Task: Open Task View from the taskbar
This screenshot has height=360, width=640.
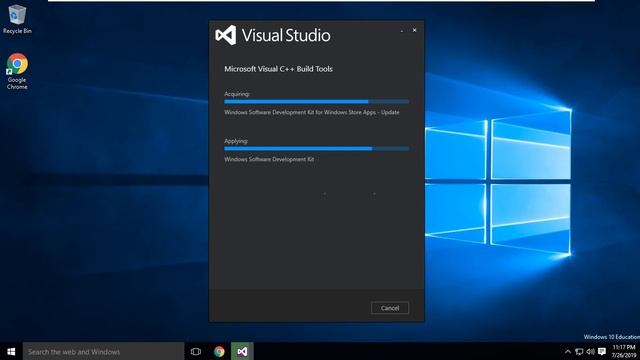Action: pos(196,351)
